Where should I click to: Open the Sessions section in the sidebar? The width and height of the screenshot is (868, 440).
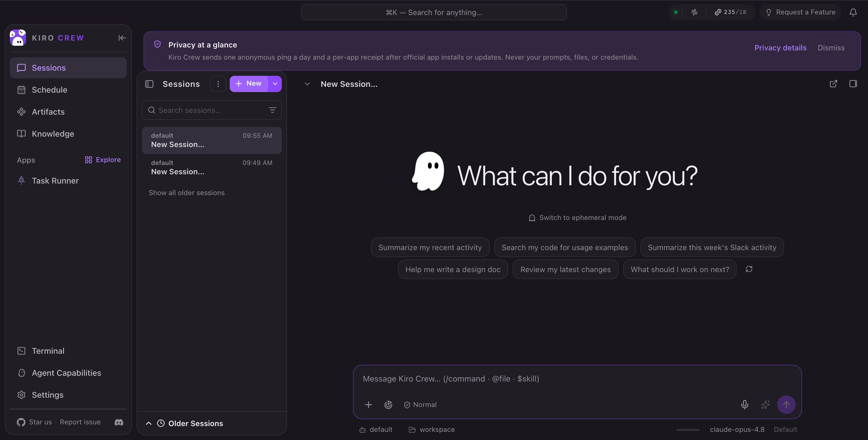68,68
